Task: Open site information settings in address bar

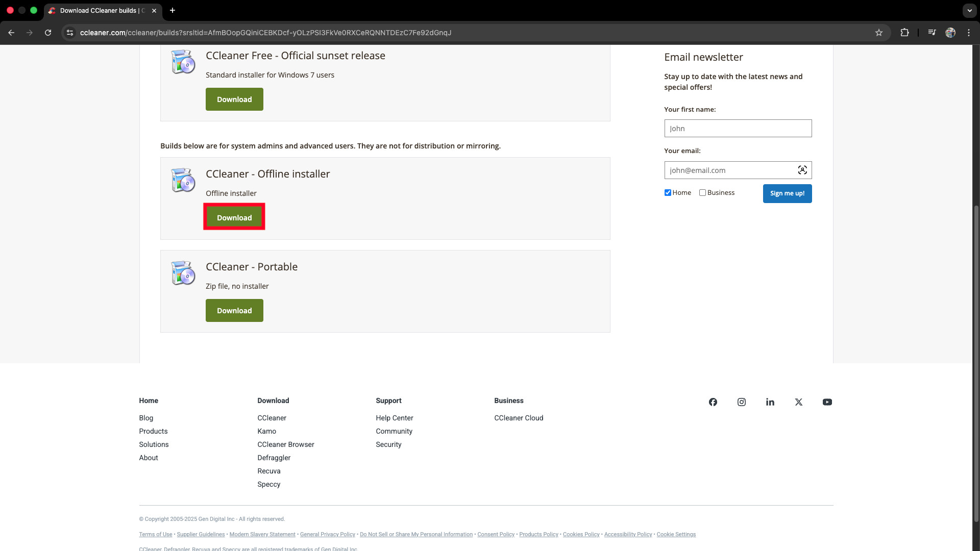Action: (69, 32)
